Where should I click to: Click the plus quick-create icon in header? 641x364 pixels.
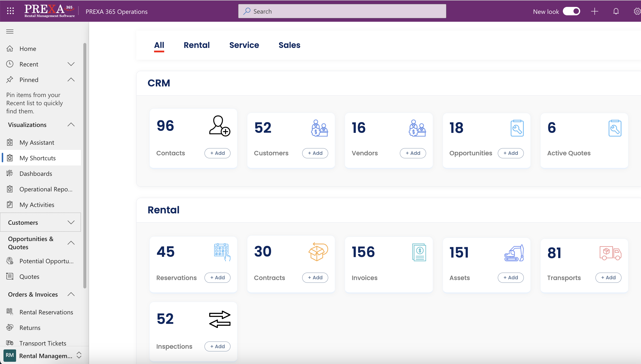tap(594, 11)
